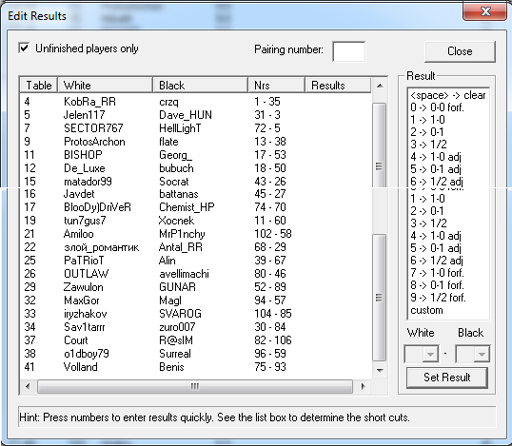Open the White score dropdown
The image size is (512, 446).
(x=421, y=354)
